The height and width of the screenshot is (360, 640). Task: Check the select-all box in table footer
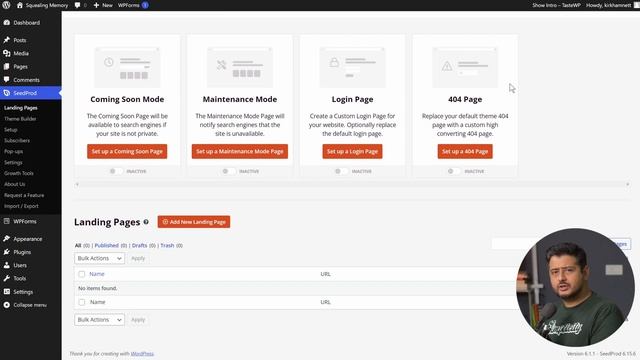[x=82, y=302]
